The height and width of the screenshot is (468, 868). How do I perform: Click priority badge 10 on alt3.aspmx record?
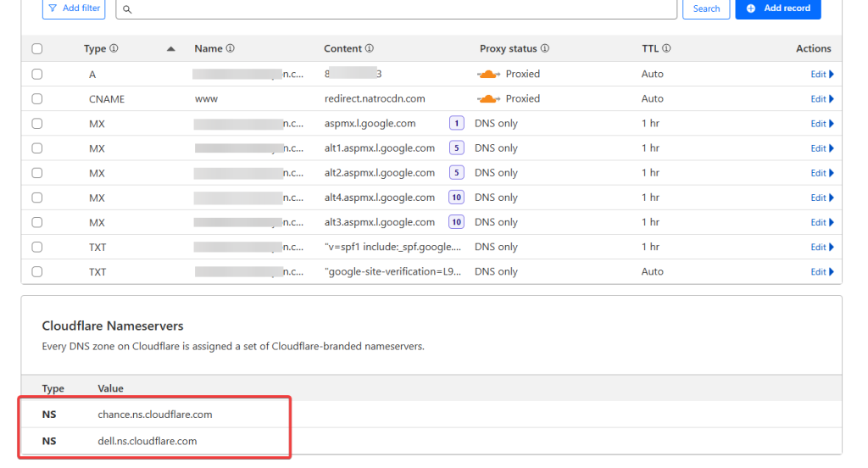(x=456, y=222)
